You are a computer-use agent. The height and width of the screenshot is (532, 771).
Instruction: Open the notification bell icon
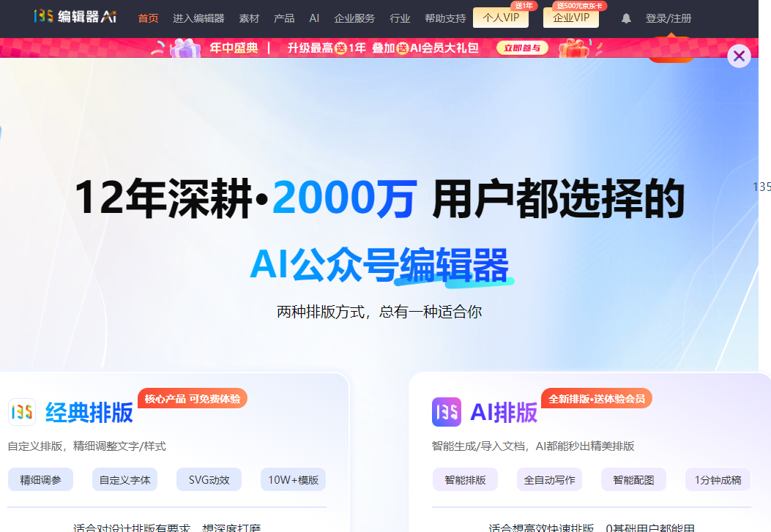tap(626, 19)
